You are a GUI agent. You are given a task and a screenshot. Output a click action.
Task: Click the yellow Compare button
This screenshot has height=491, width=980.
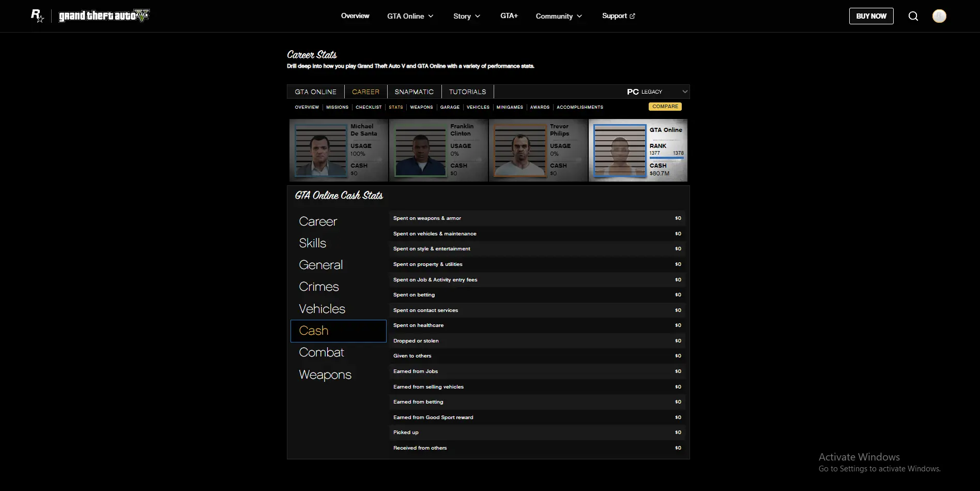[x=665, y=107]
